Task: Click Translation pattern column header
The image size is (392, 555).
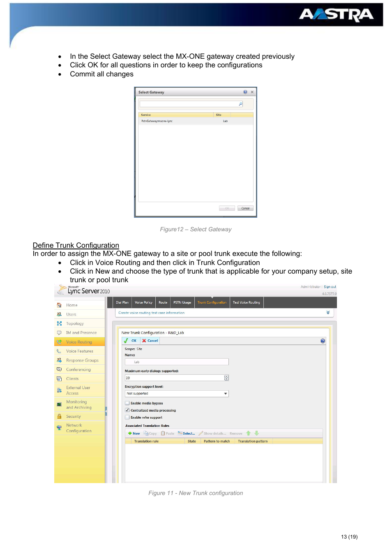Action: point(253,441)
